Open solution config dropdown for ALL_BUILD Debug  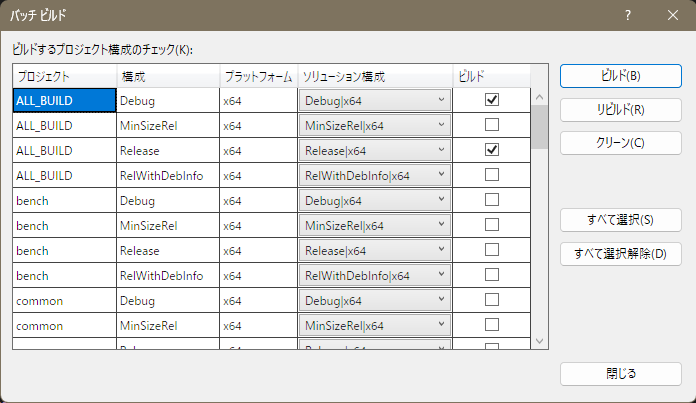[375, 100]
